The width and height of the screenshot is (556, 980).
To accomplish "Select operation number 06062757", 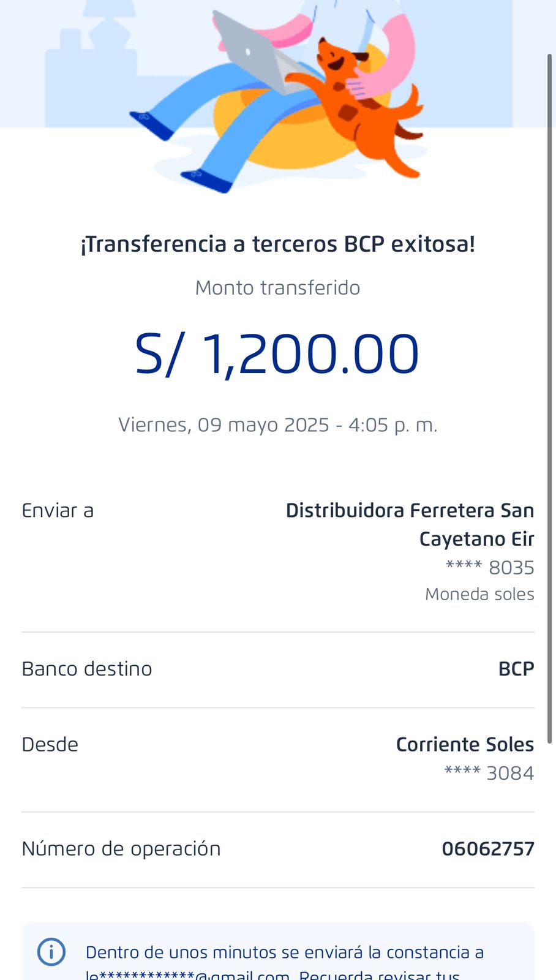I will click(x=488, y=849).
